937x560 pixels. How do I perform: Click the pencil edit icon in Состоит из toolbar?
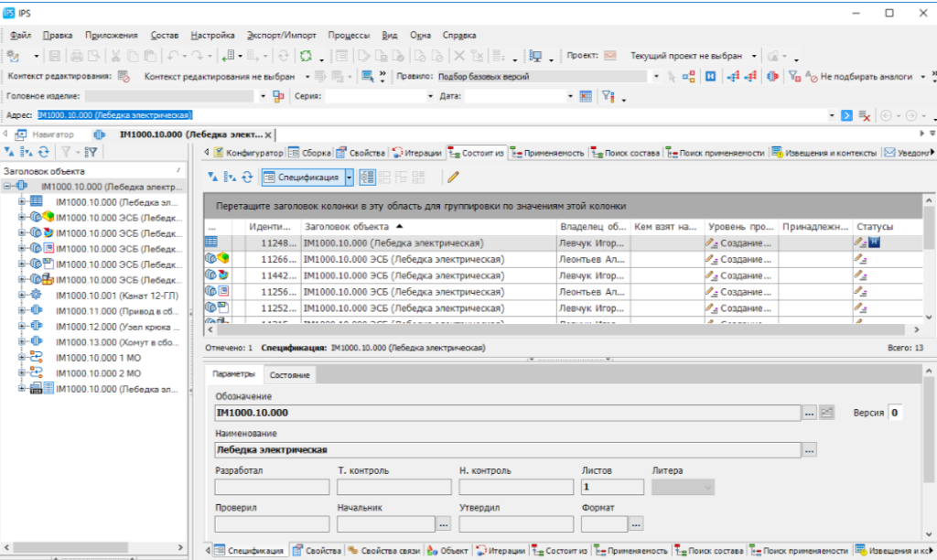pos(453,178)
